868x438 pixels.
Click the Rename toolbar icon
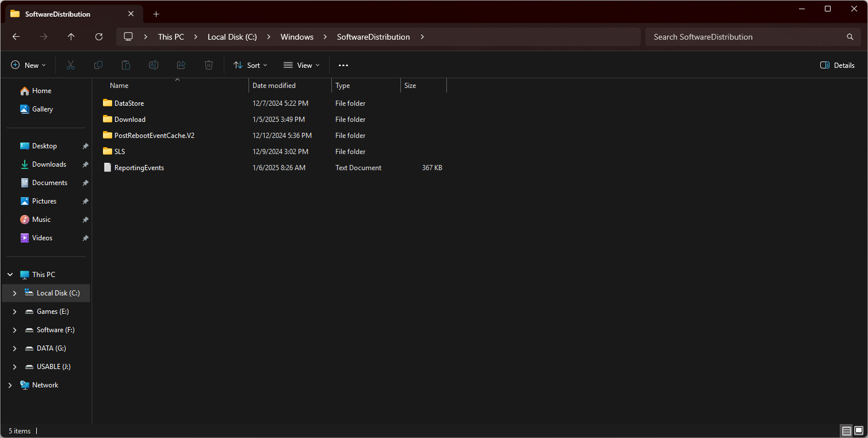pyautogui.click(x=154, y=65)
